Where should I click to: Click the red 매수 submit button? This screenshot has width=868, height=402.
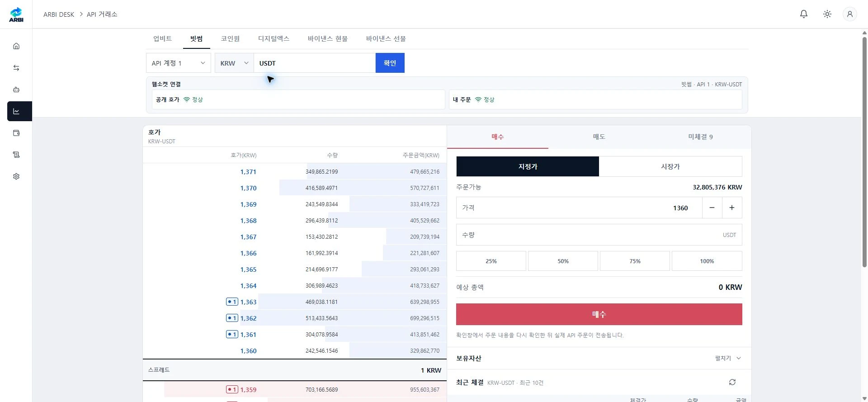(599, 314)
